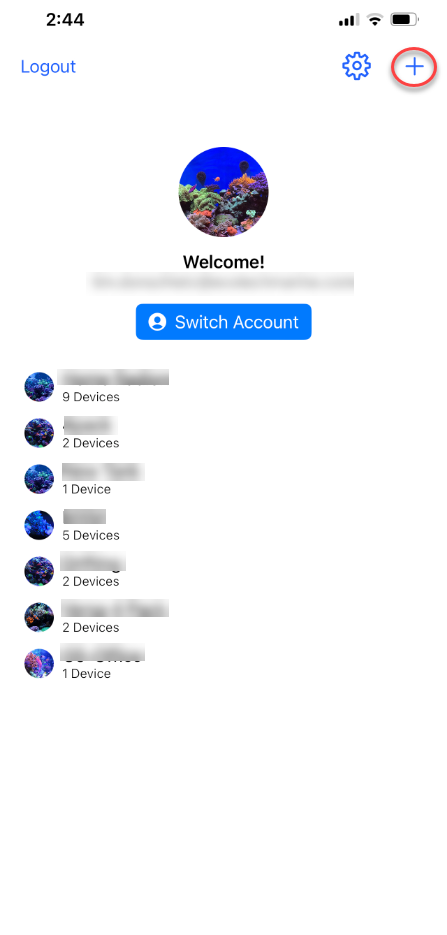This screenshot has height=935, width=447.
Task: Tap the Wi-Fi icon in status bar
Action: coord(375,20)
